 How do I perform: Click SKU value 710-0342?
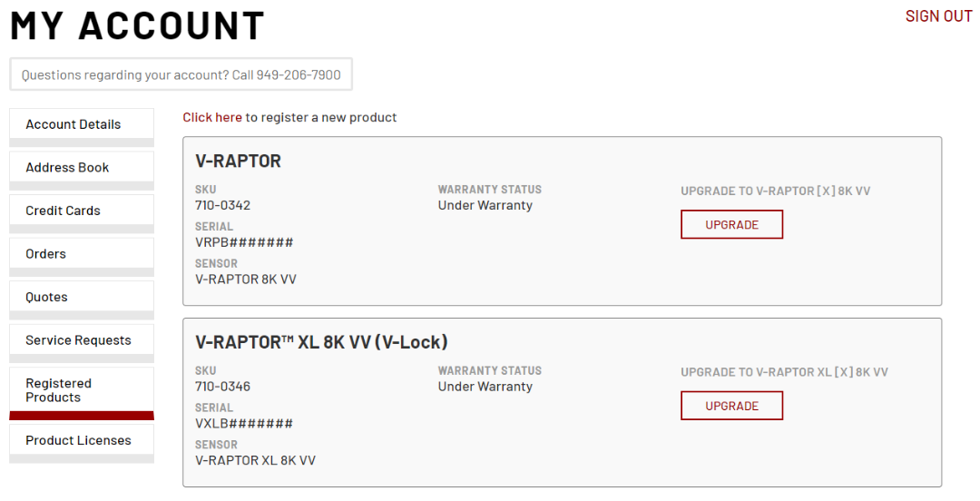click(222, 205)
